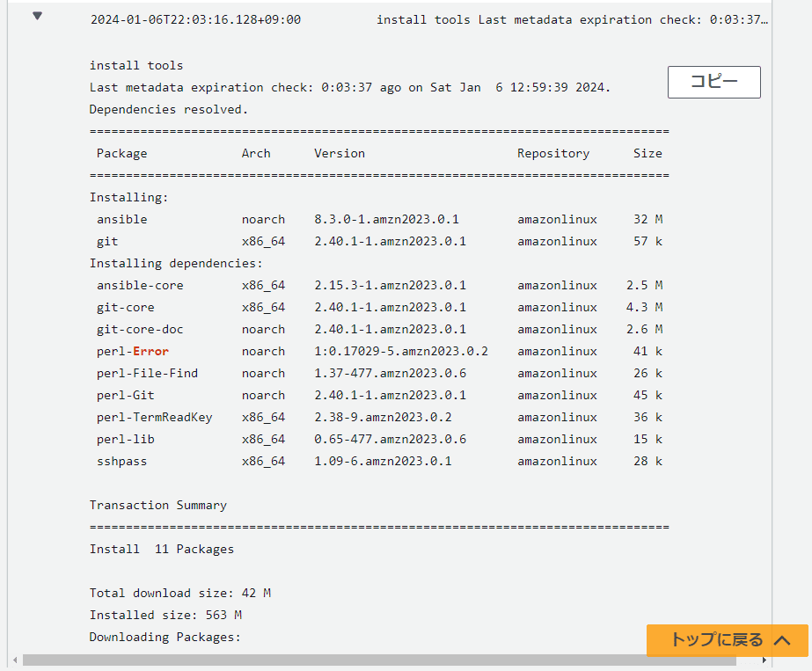The image size is (812, 671).
Task: Click version 1:0.17029-5.amzn2023.0.2
Action: click(x=401, y=352)
